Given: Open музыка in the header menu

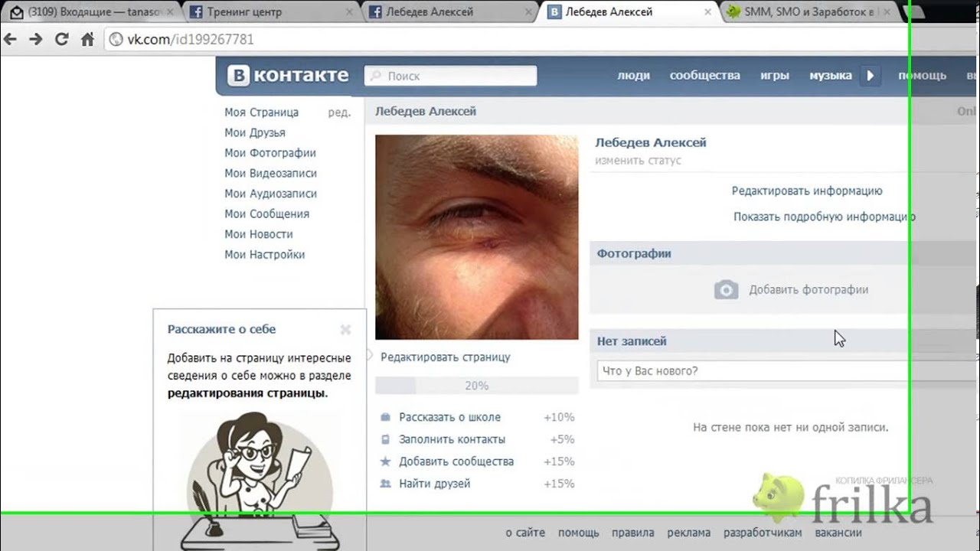Looking at the screenshot, I should click(x=831, y=76).
